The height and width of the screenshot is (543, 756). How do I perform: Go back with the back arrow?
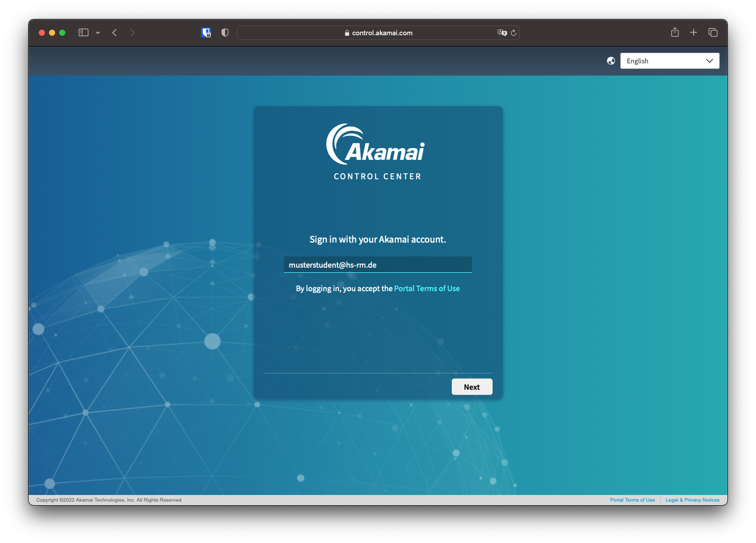point(115,33)
